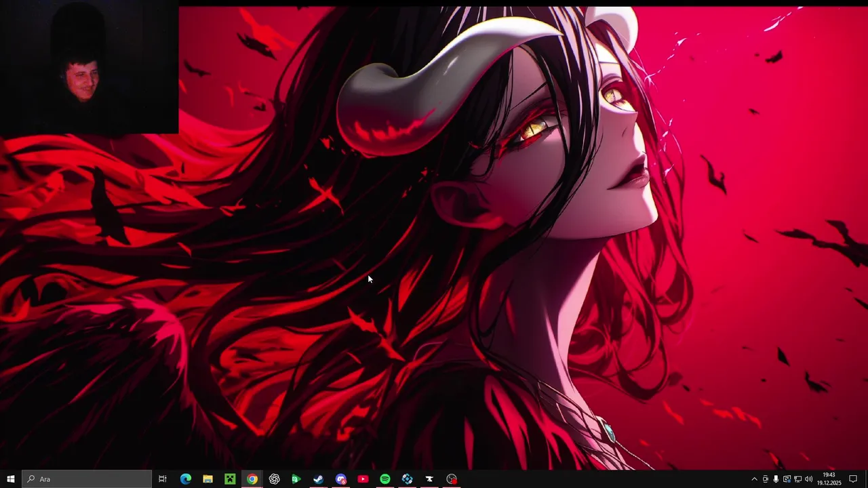Image resolution: width=868 pixels, height=488 pixels.
Task: Click the microphone tray icon
Action: pos(776,479)
